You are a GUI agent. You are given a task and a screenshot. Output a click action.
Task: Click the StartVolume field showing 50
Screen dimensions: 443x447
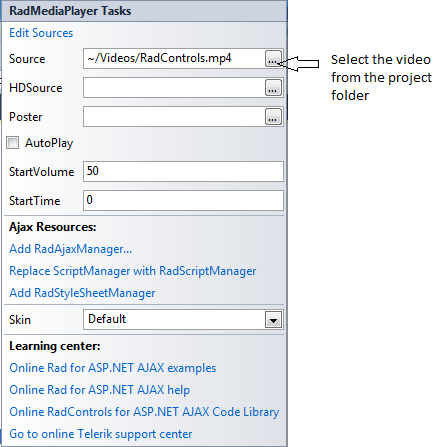point(183,171)
